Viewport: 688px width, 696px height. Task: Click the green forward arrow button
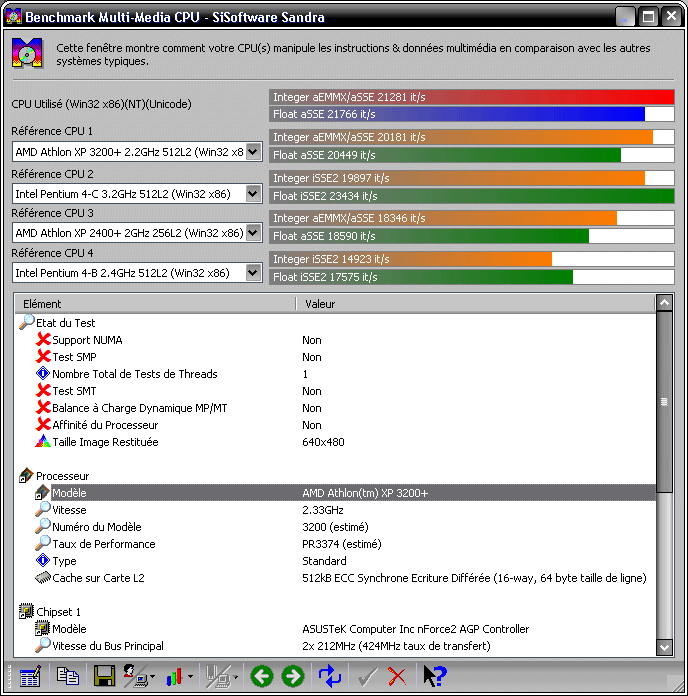click(x=292, y=677)
